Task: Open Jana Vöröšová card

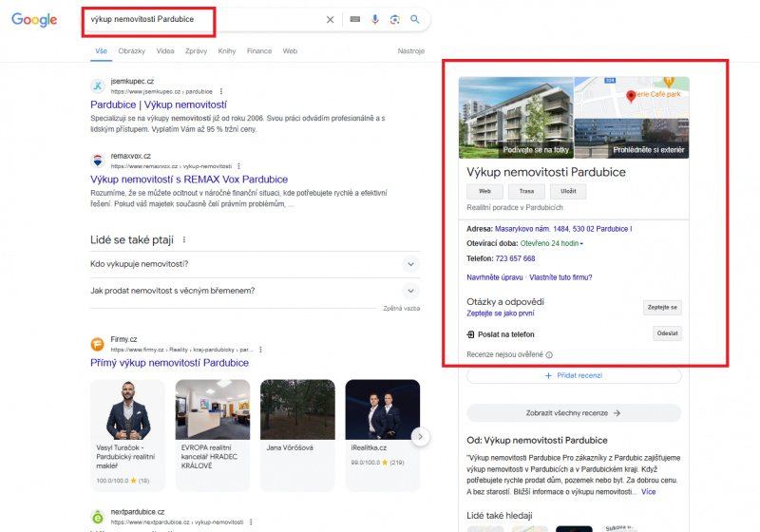Action: pyautogui.click(x=297, y=435)
